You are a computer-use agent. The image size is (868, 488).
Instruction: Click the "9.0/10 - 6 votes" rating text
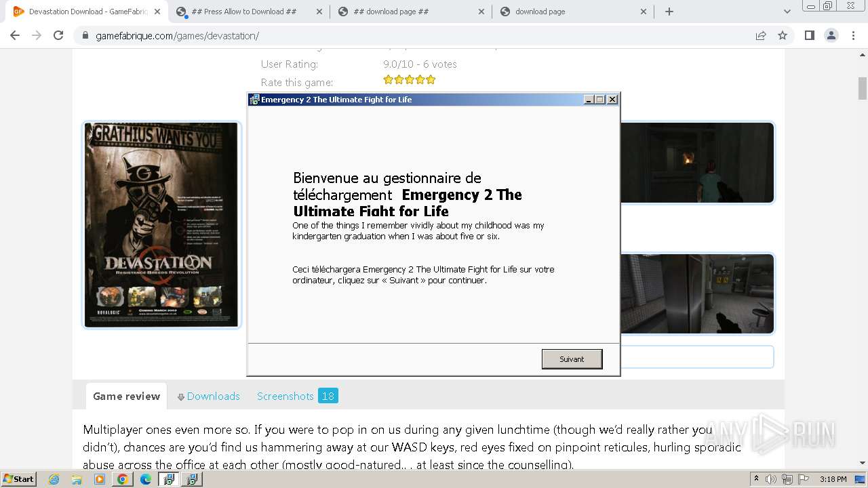420,64
